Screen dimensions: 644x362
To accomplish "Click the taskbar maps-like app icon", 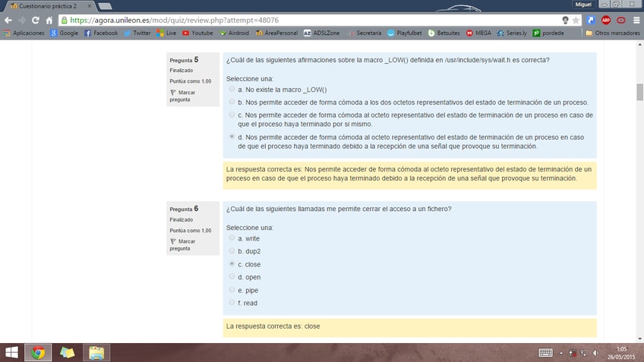I will [x=67, y=353].
